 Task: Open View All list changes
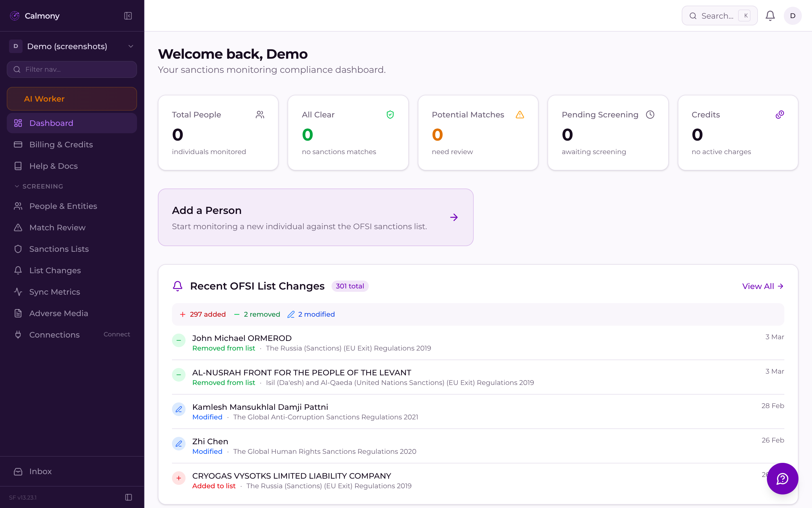tap(763, 286)
